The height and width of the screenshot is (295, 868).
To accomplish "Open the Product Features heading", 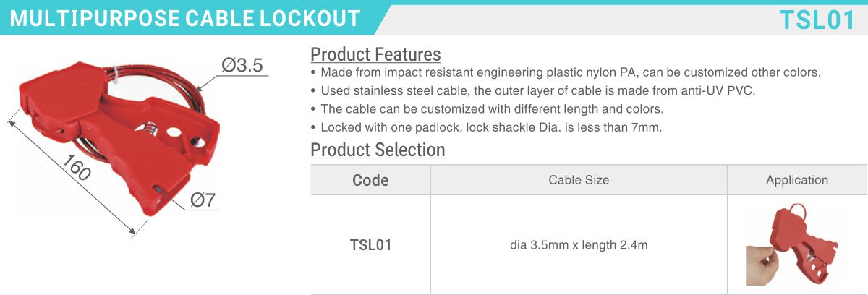I will click(375, 54).
